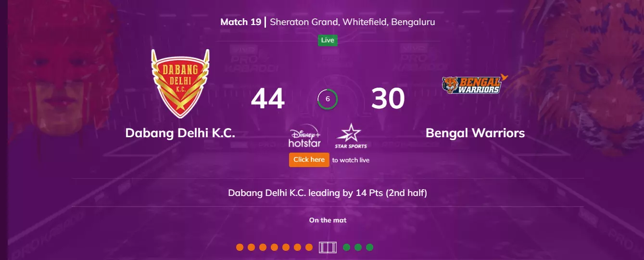Select the orange dot nearest the mat icon

click(x=310, y=247)
